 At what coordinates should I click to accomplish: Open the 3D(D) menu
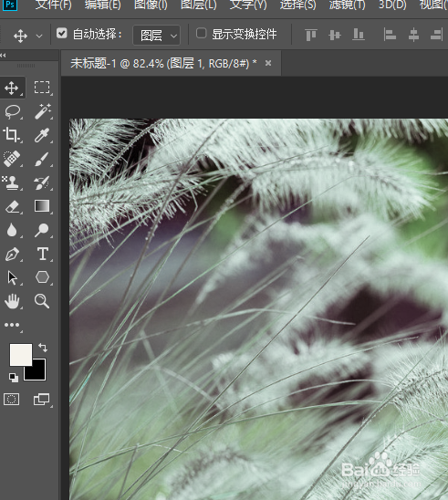click(x=392, y=5)
